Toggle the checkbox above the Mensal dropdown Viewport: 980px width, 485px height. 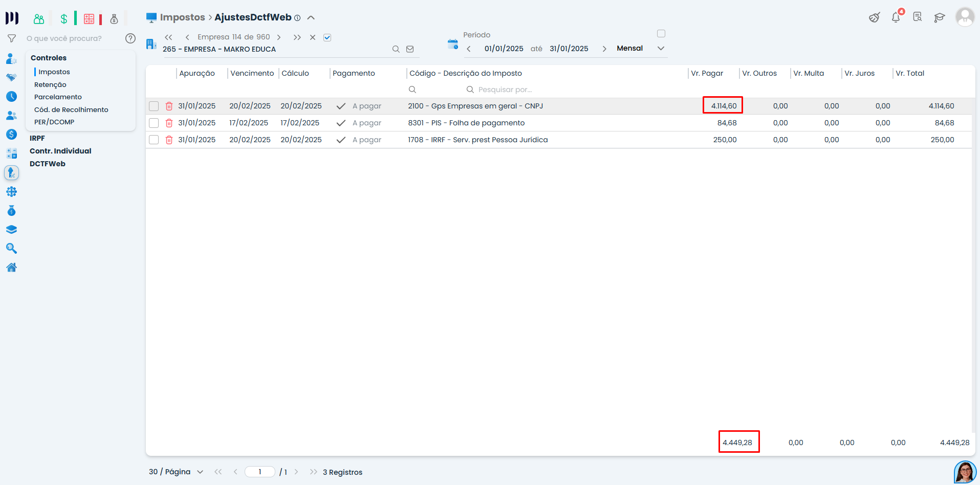(x=661, y=34)
